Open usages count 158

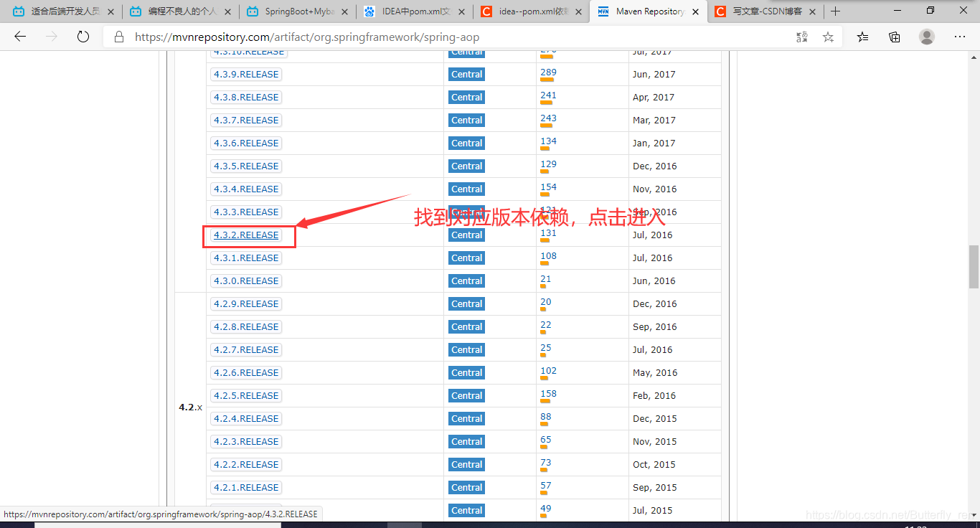pyautogui.click(x=548, y=394)
